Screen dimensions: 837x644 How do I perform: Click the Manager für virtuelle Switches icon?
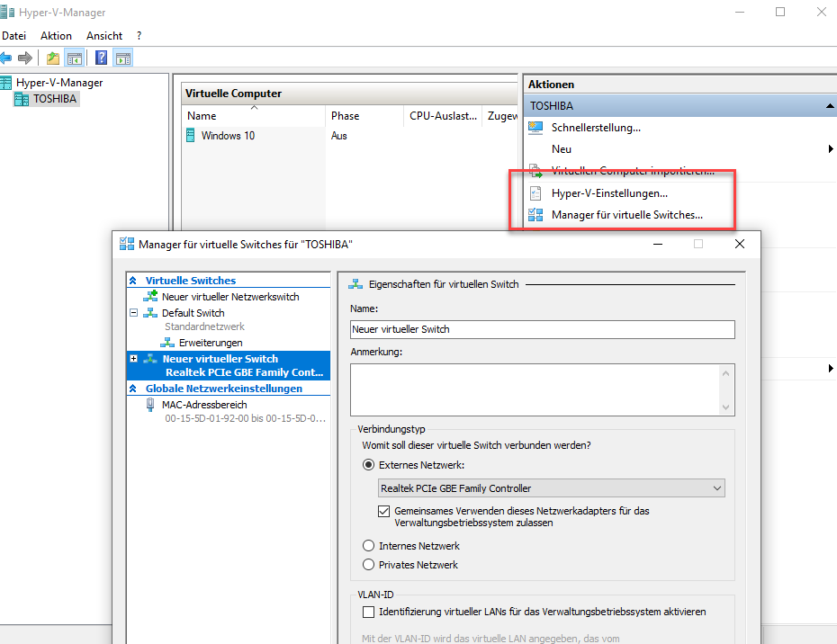535,215
